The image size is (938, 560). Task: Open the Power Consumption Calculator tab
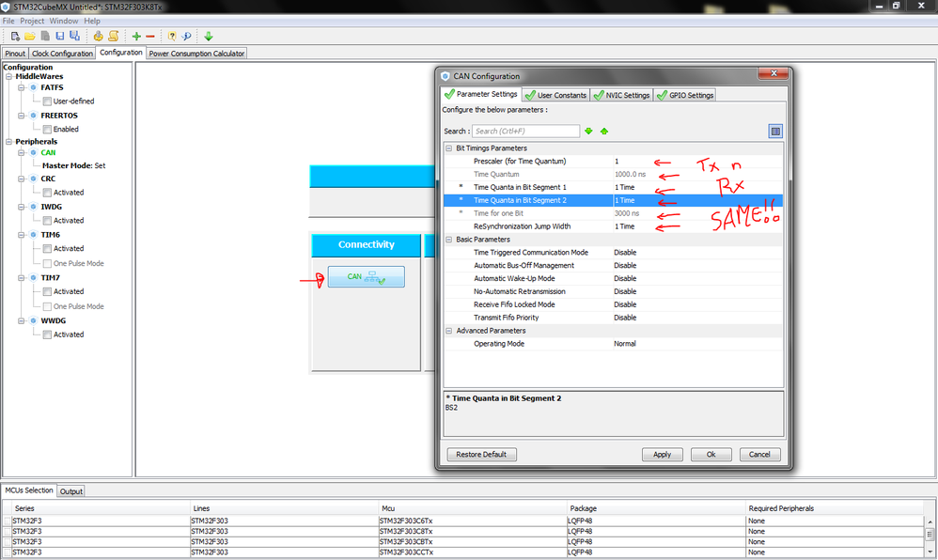196,54
